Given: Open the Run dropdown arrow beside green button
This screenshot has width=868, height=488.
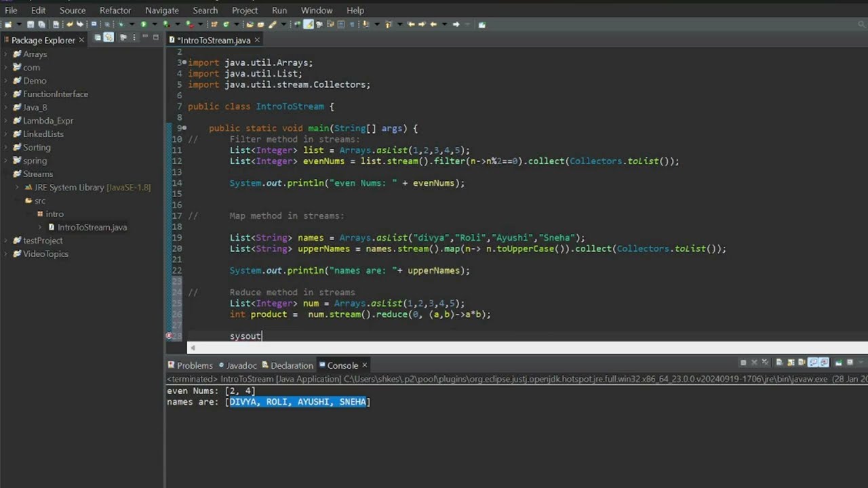Looking at the screenshot, I should pos(155,24).
